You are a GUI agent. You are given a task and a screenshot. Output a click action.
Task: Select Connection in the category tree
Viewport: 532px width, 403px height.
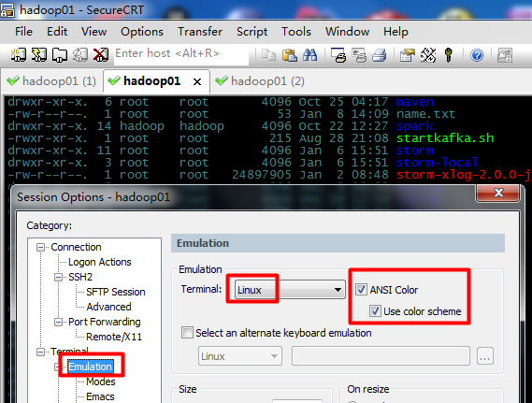pyautogui.click(x=76, y=247)
